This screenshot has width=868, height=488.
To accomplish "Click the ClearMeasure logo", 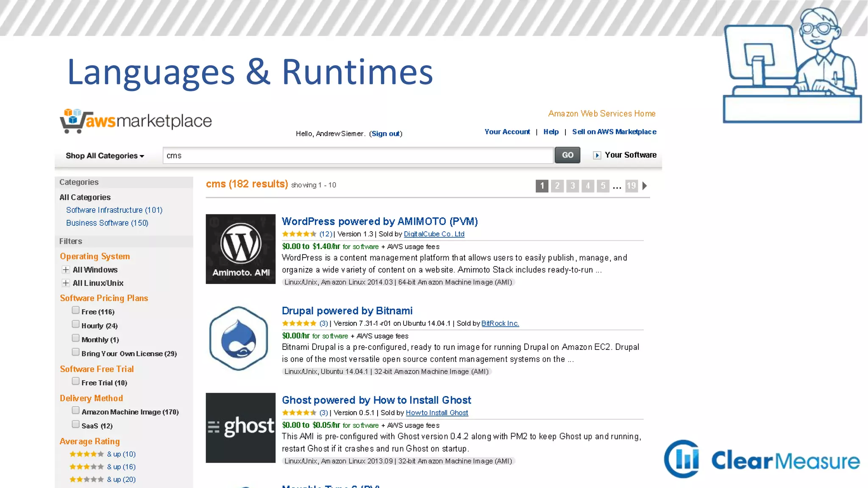I will click(x=762, y=459).
